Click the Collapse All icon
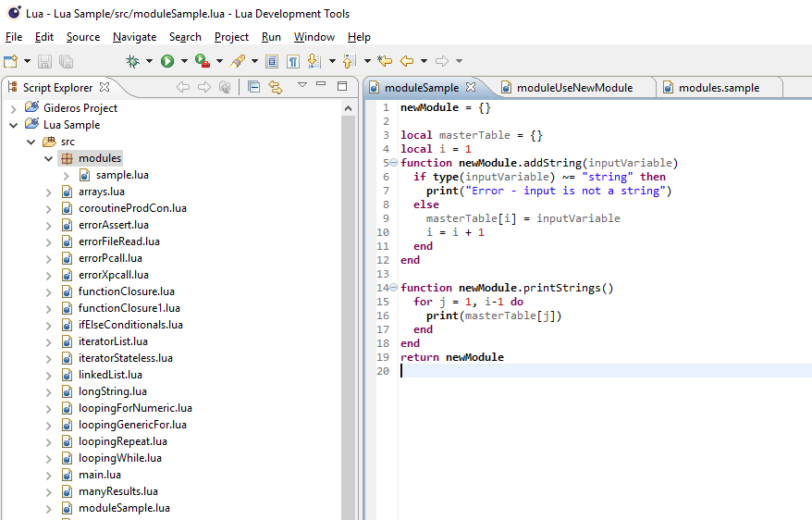Screen dimensions: 812x520 tap(253, 86)
